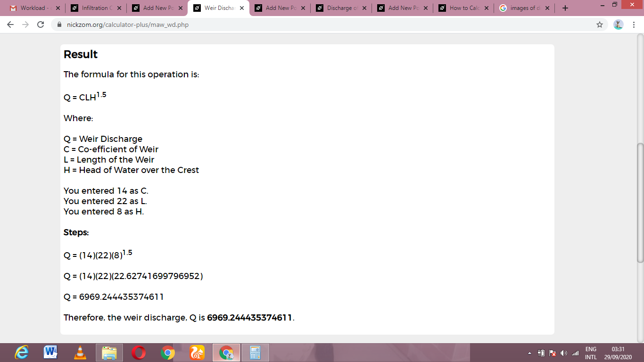Open the Chrome three-dot menu
The width and height of the screenshot is (644, 362).
634,25
